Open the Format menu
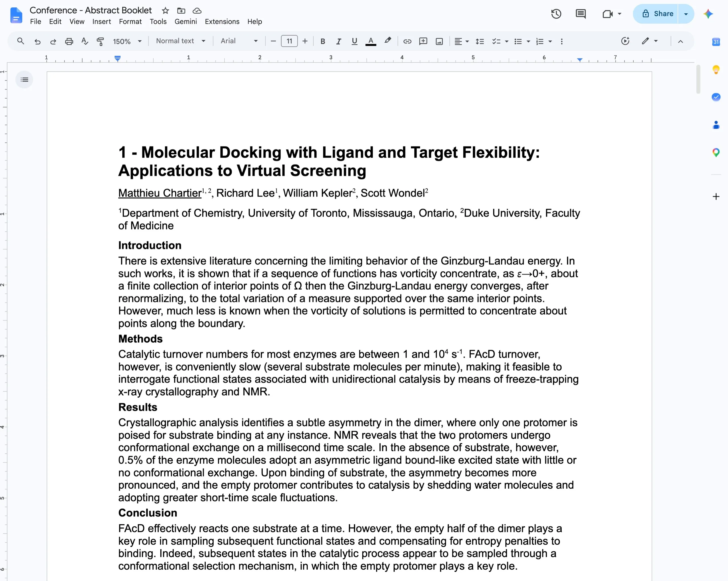The height and width of the screenshot is (581, 728). [130, 22]
